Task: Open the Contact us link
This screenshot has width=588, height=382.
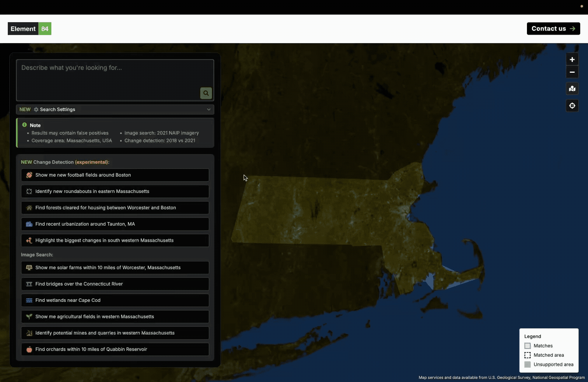Action: pos(553,28)
